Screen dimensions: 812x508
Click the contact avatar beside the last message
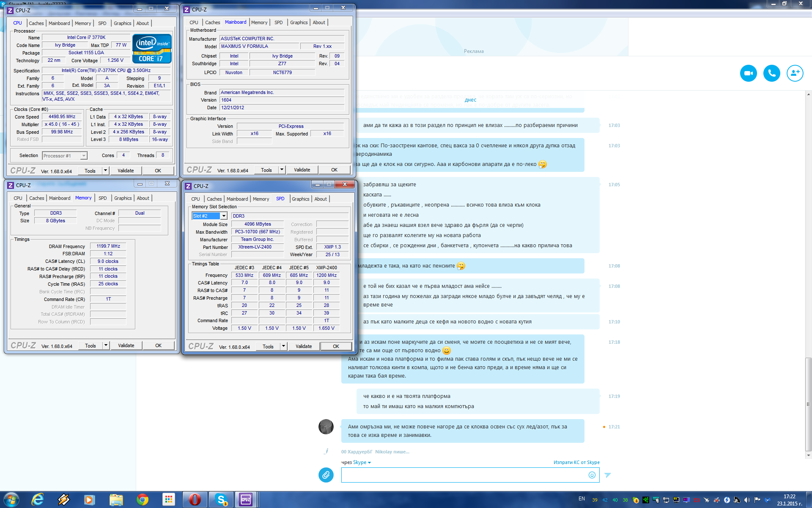[326, 427]
